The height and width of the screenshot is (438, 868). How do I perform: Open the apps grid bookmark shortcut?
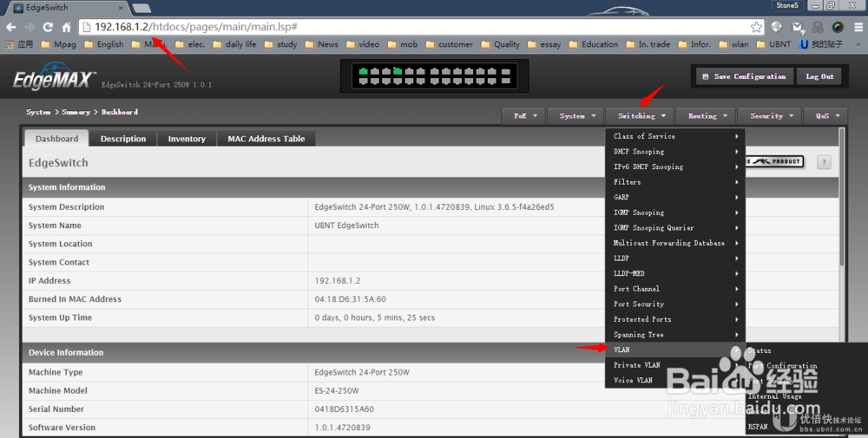[19, 44]
